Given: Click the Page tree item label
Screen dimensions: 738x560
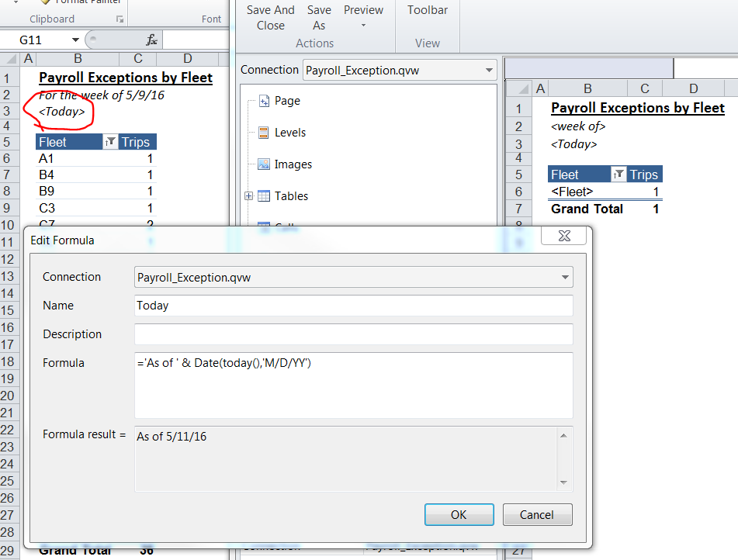Looking at the screenshot, I should tap(287, 101).
